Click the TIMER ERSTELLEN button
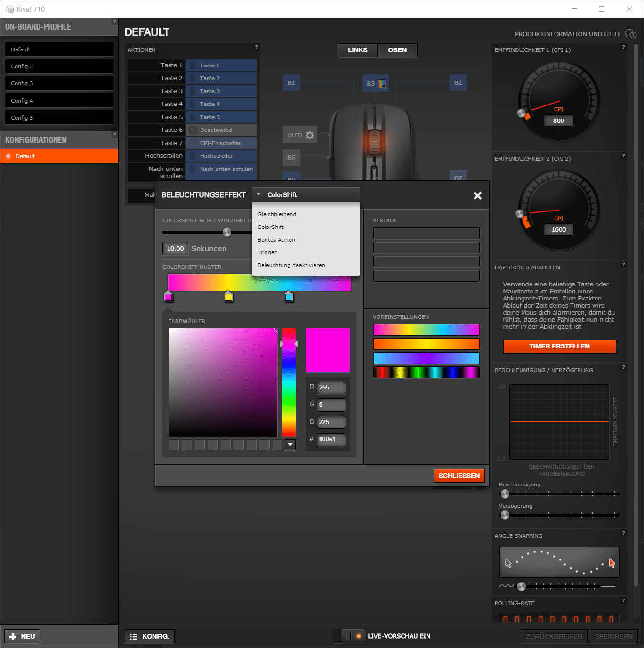This screenshot has width=644, height=648. 559,346
